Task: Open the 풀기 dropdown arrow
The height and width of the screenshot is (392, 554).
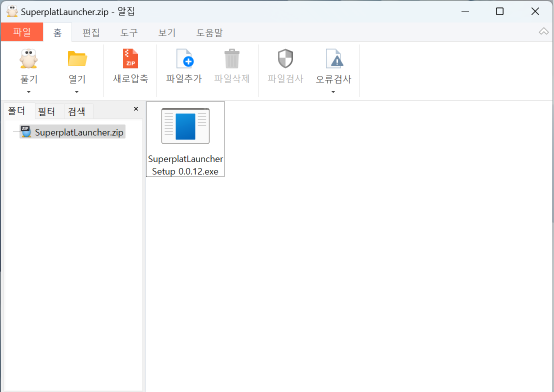Action: coord(29,92)
